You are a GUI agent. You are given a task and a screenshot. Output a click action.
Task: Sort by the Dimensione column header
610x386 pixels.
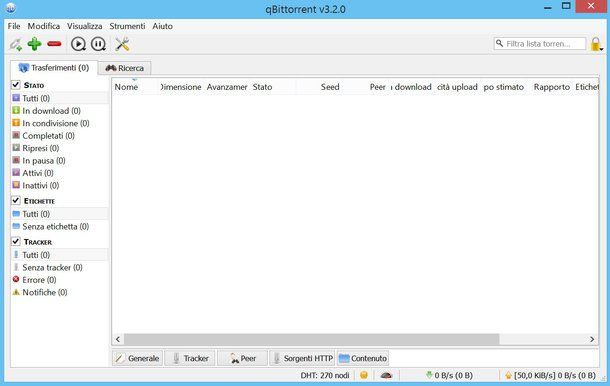tap(181, 87)
